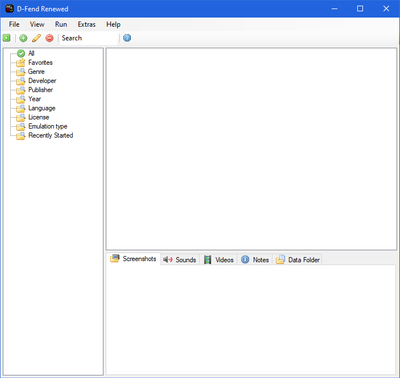
Task: Click the green checkmark icon beside All
Action: click(x=21, y=53)
